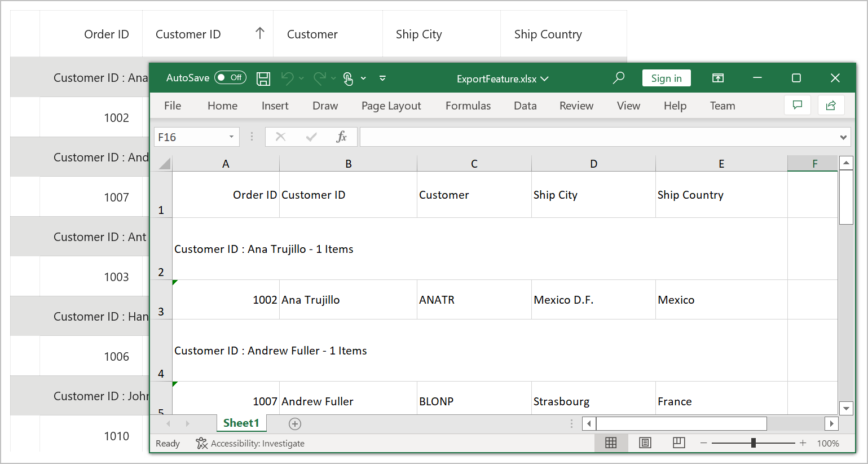Click the Ribbon Display Options icon
This screenshot has width=868, height=464.
click(718, 78)
